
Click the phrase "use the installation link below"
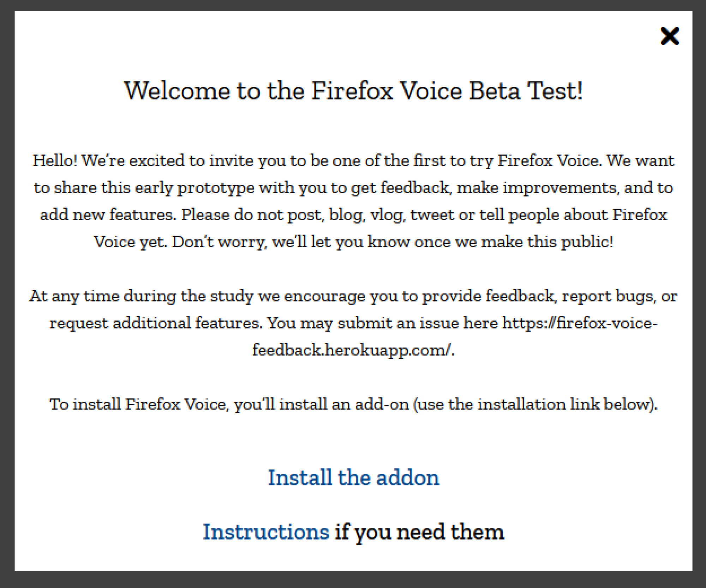coord(533,405)
